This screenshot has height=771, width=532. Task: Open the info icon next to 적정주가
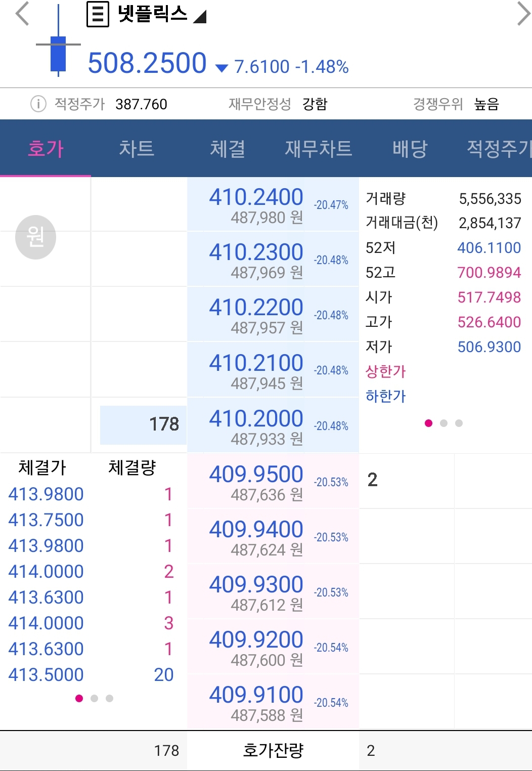tap(38, 104)
